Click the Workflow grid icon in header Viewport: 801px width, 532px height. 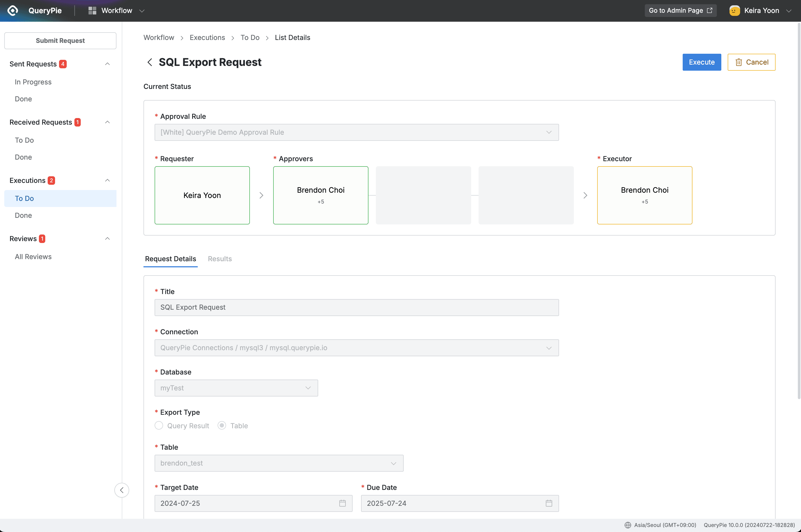[92, 11]
